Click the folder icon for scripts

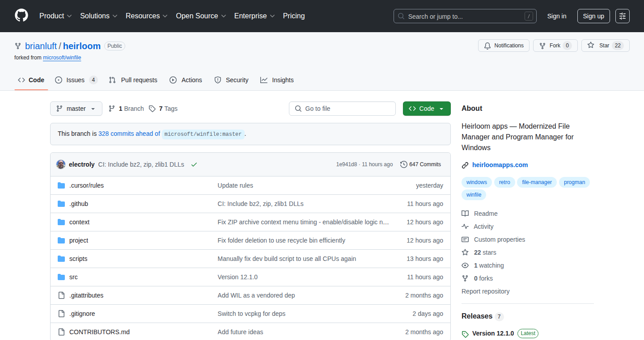(x=61, y=259)
